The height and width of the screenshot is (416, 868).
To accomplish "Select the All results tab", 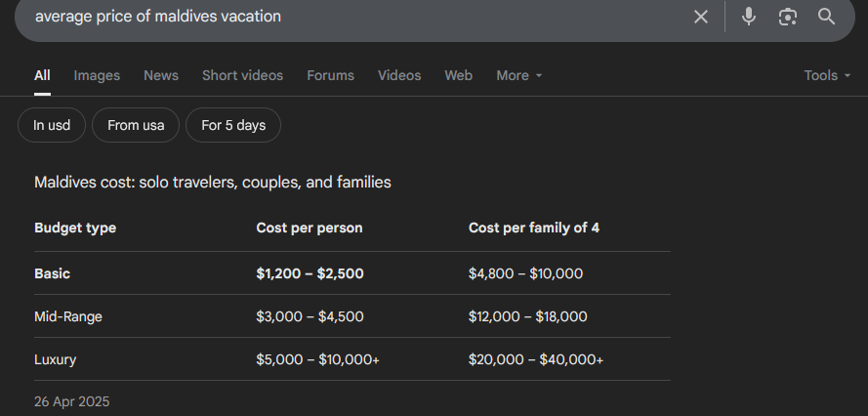I will click(x=42, y=75).
